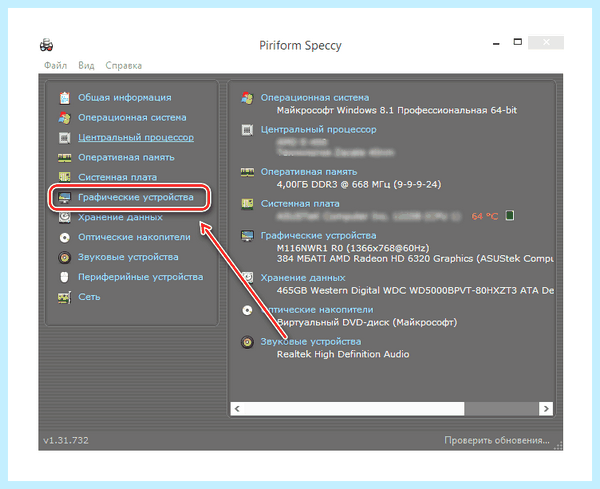
Task: Click the 4,00ГБ DDR3 memory value
Action: coord(359,184)
